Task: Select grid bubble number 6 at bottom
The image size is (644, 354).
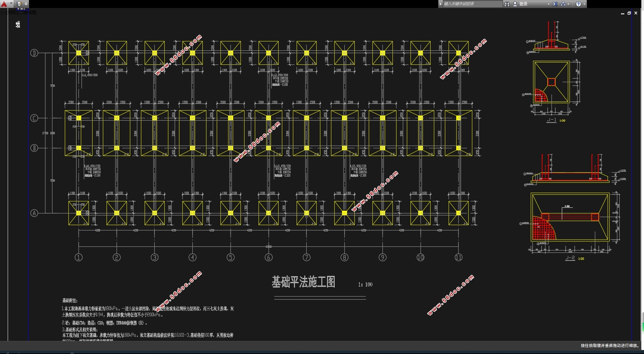Action: pyautogui.click(x=269, y=257)
